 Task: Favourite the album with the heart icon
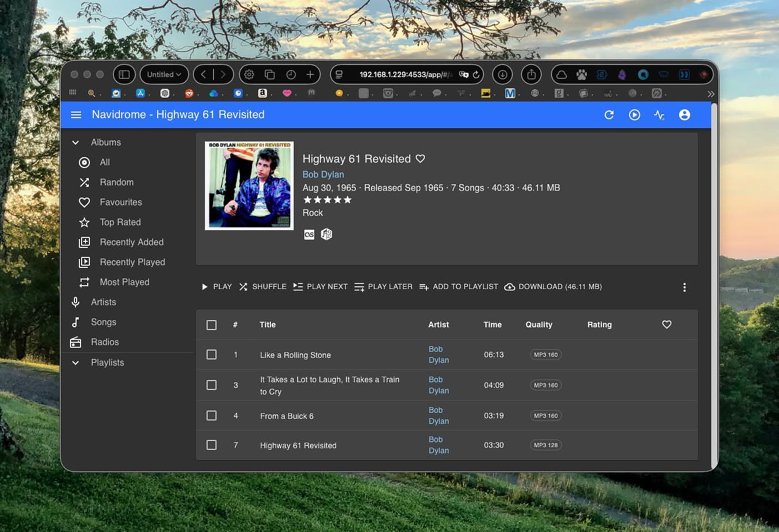click(x=420, y=159)
